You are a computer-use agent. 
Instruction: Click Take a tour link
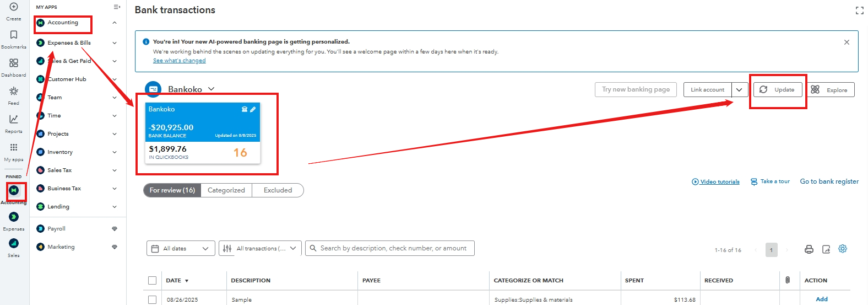(770, 181)
